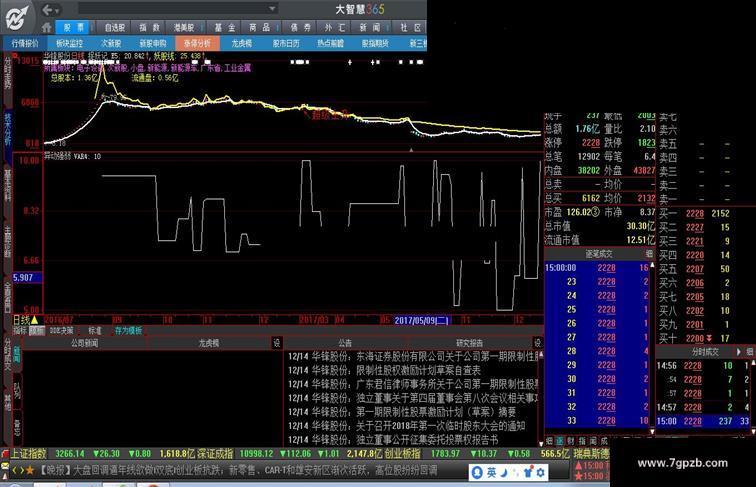The width and height of the screenshot is (756, 487).
Task: Choose the DDE决策 indicator template
Action: pyautogui.click(x=61, y=331)
